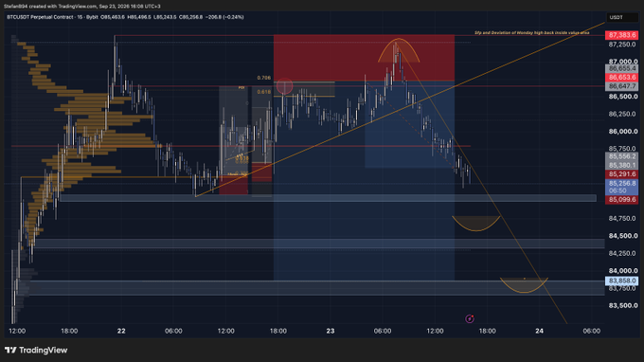Click the dark red 85,099.6 price label
The height and width of the screenshot is (362, 644).
point(622,200)
